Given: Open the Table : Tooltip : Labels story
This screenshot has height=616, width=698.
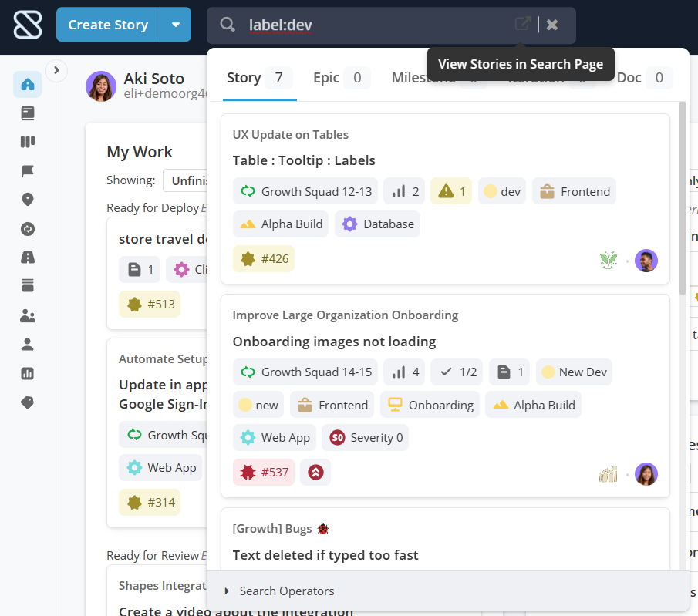Looking at the screenshot, I should [304, 160].
